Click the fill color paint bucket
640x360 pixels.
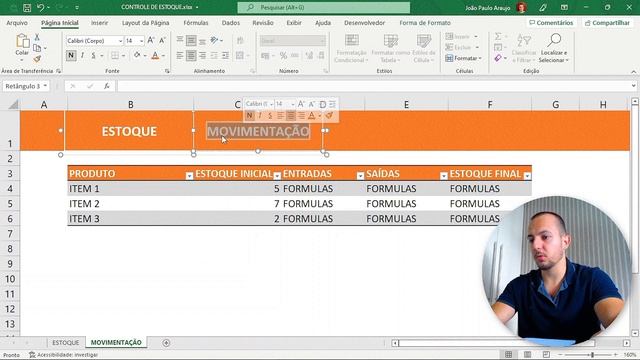point(137,55)
